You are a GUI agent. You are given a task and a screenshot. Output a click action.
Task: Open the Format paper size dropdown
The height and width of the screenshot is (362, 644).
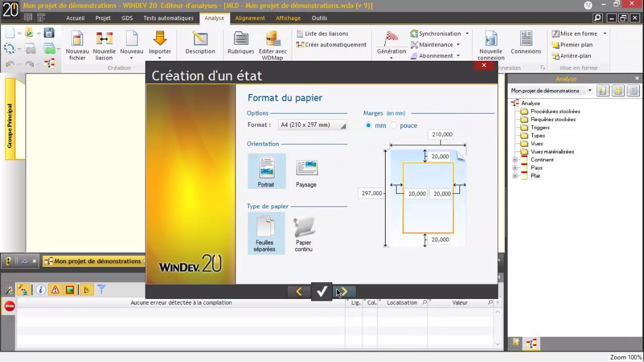(312, 124)
